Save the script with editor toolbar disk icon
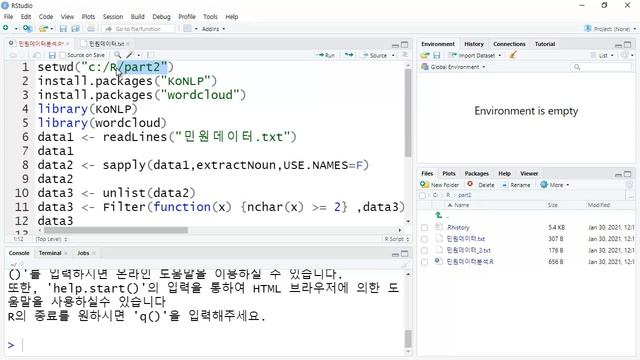This screenshot has height=360, width=640. pos(52,55)
